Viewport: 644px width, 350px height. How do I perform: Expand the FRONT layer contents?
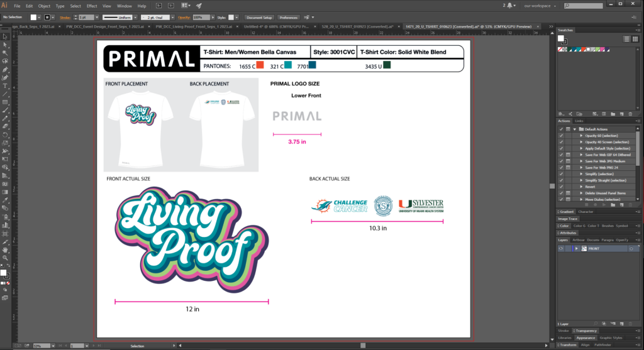coord(576,249)
